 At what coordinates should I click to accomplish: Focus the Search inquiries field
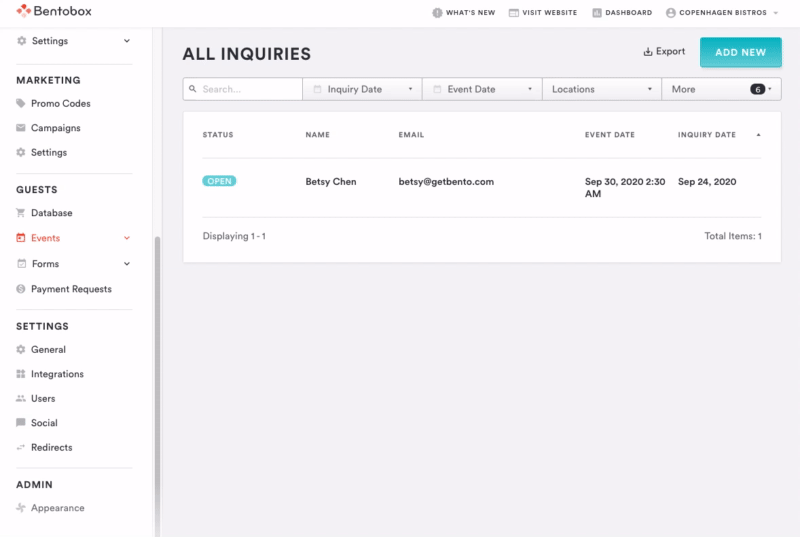(243, 89)
